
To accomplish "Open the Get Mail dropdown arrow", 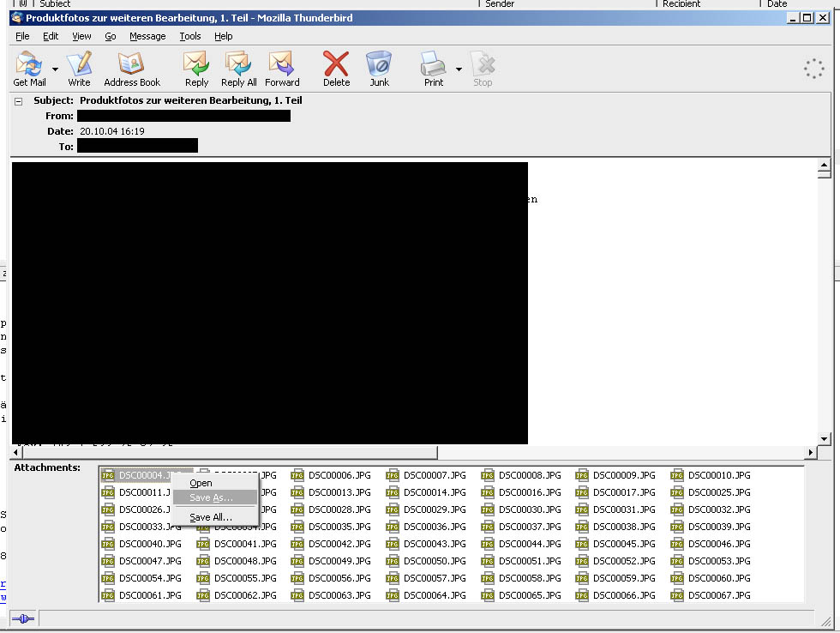I will click(55, 69).
